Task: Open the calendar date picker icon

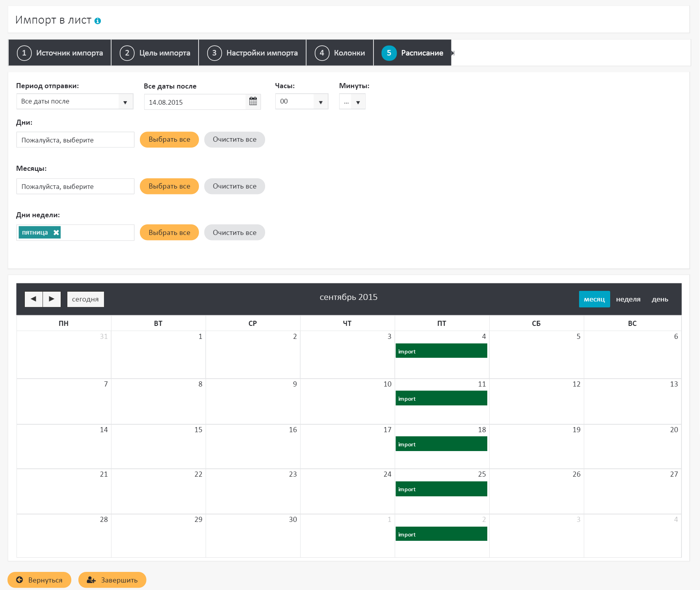Action: tap(253, 102)
